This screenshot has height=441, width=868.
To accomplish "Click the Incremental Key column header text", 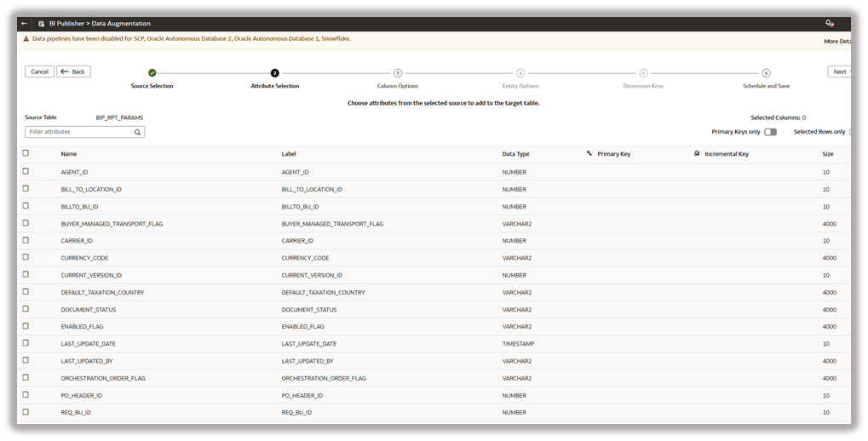I will [727, 154].
